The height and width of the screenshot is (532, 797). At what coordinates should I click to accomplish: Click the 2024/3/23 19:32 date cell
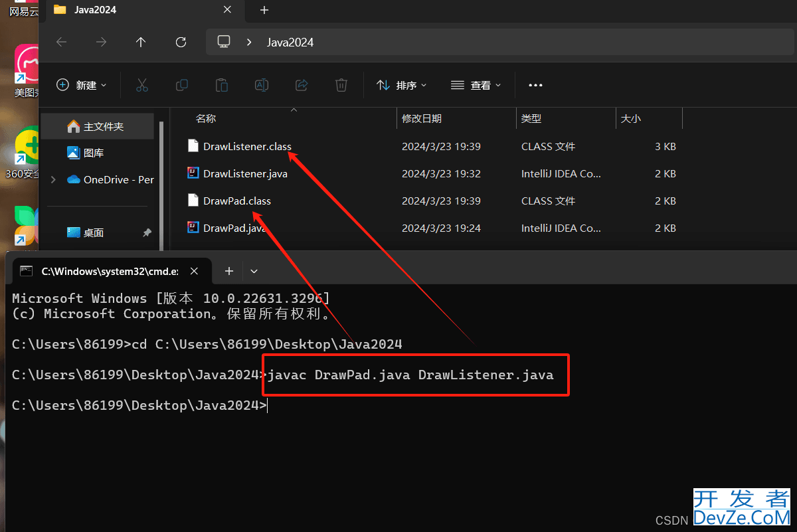(x=441, y=173)
